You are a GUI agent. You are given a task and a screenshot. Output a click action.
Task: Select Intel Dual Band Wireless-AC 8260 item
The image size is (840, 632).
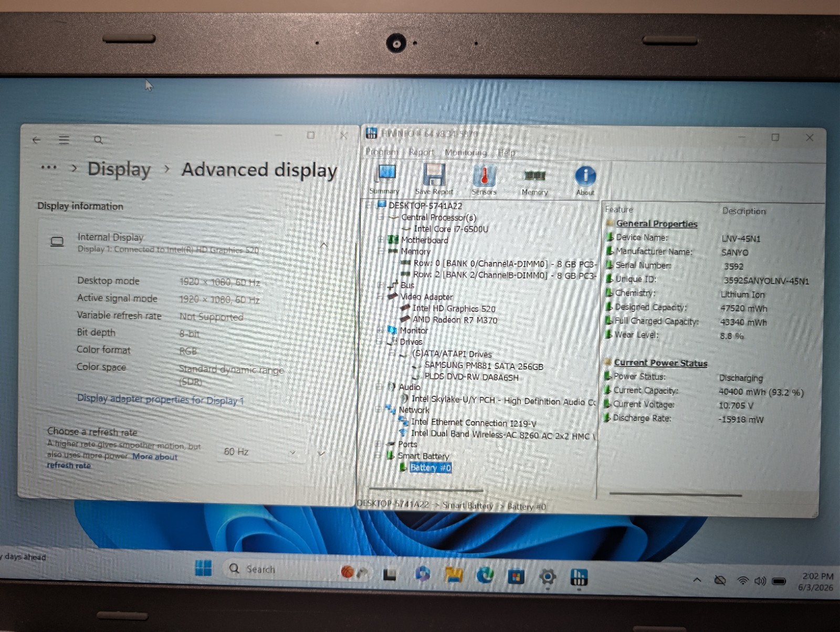pyautogui.click(x=503, y=434)
